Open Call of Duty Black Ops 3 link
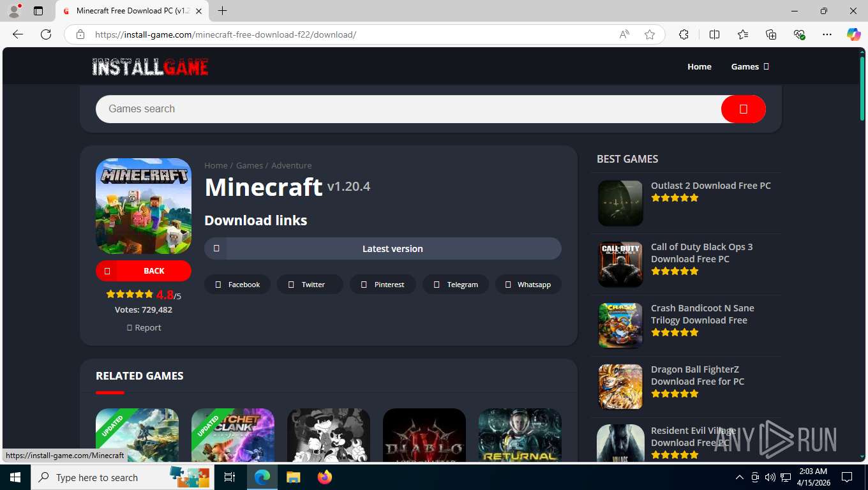Image resolution: width=868 pixels, height=490 pixels. point(701,253)
